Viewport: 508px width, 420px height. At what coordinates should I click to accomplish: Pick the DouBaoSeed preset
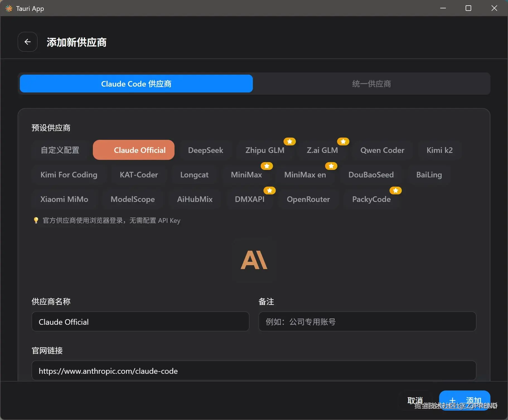click(371, 175)
